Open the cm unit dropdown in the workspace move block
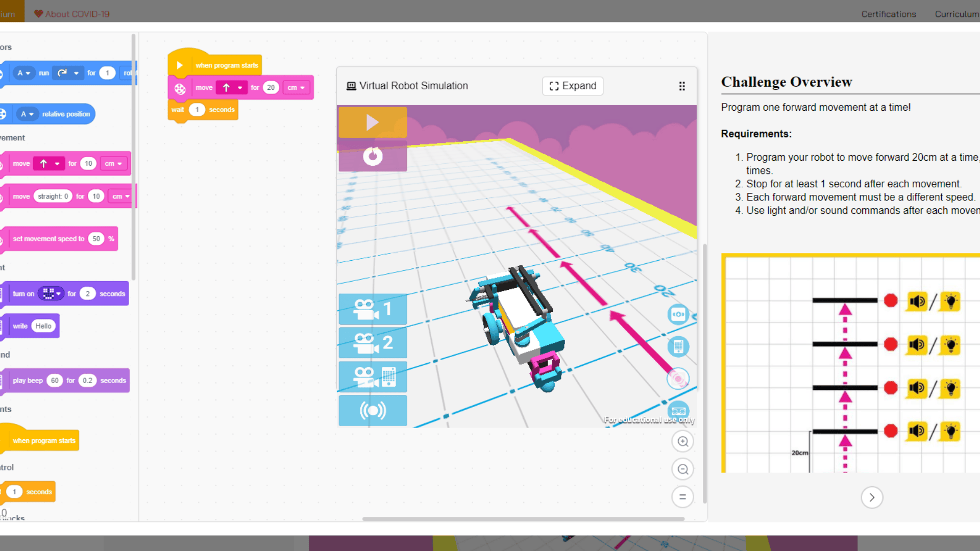 click(296, 88)
